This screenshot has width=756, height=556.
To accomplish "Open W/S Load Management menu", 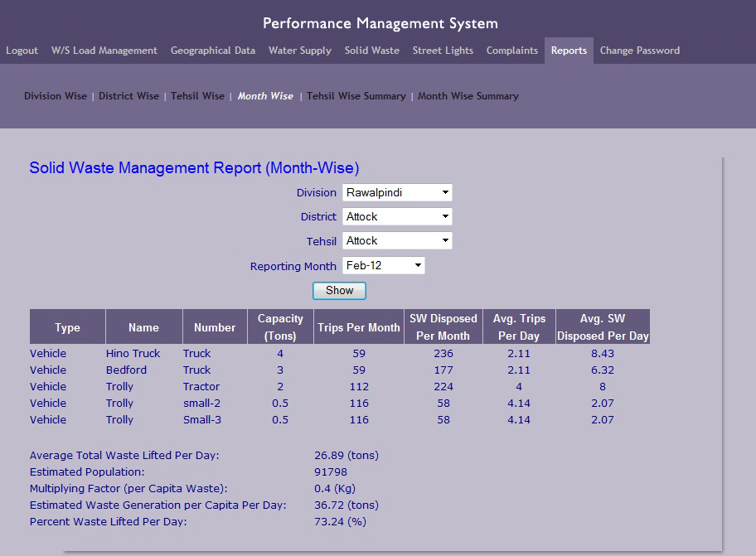I will tap(104, 51).
